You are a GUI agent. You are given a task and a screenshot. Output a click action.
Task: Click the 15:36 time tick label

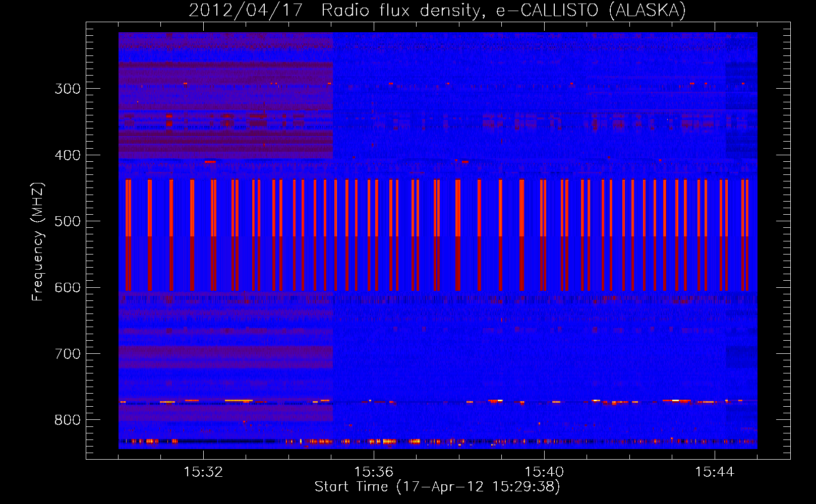pos(374,472)
